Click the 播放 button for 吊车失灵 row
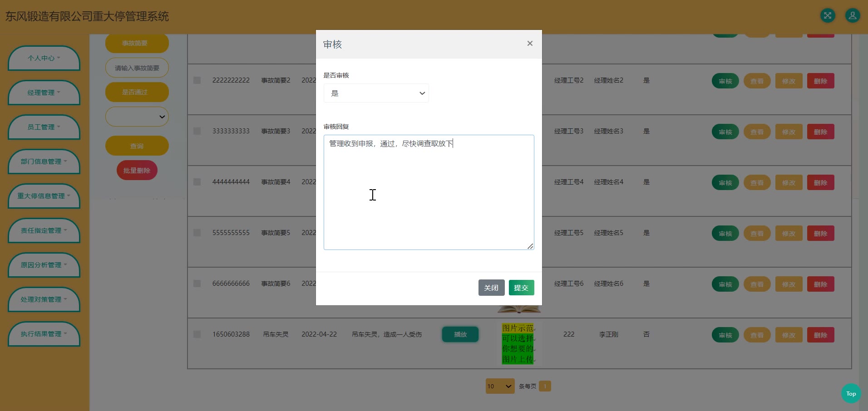Screen dimensions: 868x411 [460, 334]
